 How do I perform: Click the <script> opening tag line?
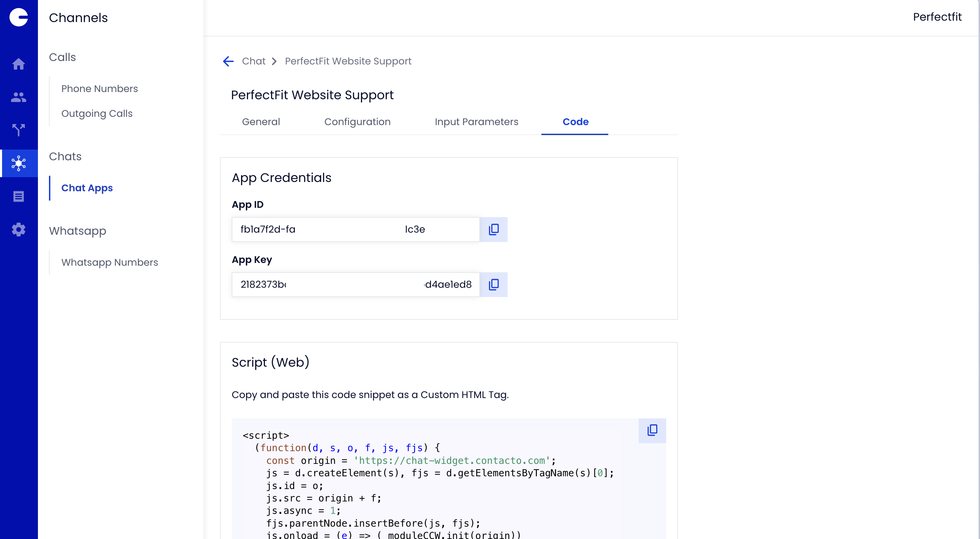(x=266, y=435)
